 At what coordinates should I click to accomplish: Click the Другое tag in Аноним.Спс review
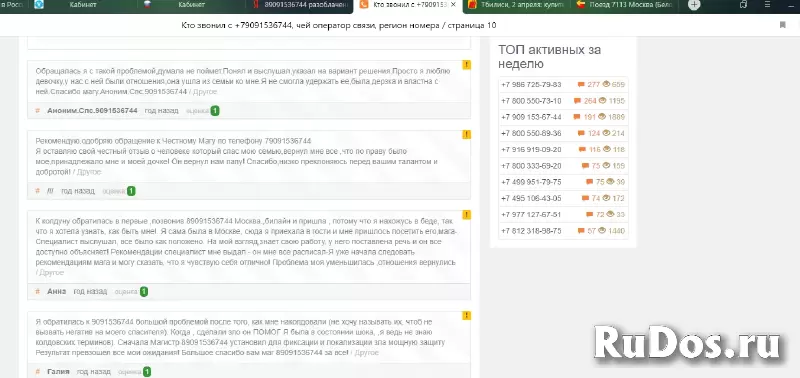coord(205,92)
